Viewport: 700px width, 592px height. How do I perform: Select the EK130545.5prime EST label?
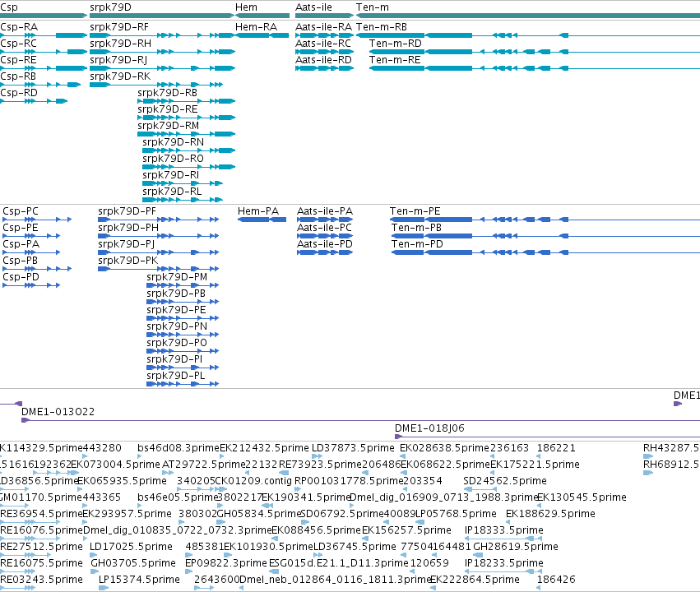(582, 497)
